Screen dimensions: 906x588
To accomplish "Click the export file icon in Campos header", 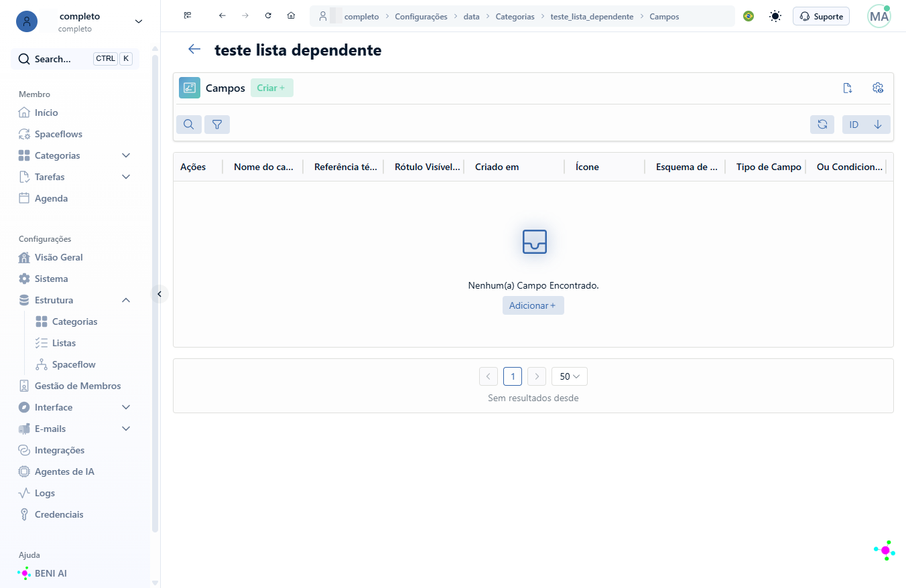I will pos(847,88).
